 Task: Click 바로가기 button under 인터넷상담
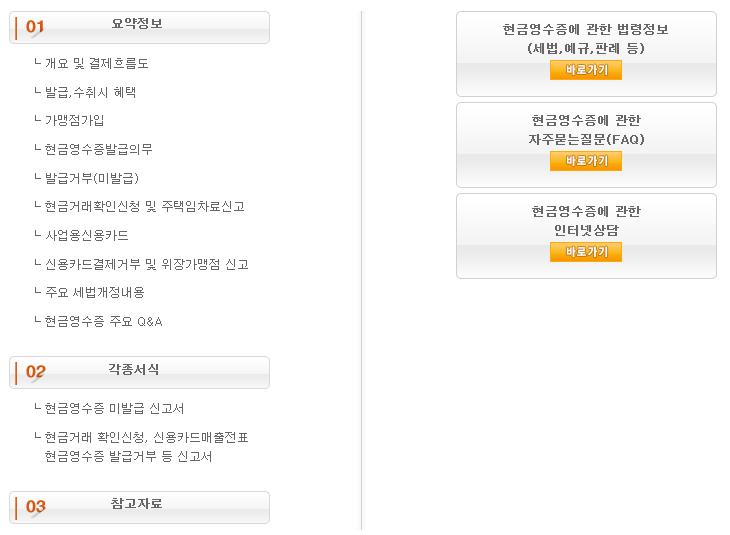pos(586,252)
